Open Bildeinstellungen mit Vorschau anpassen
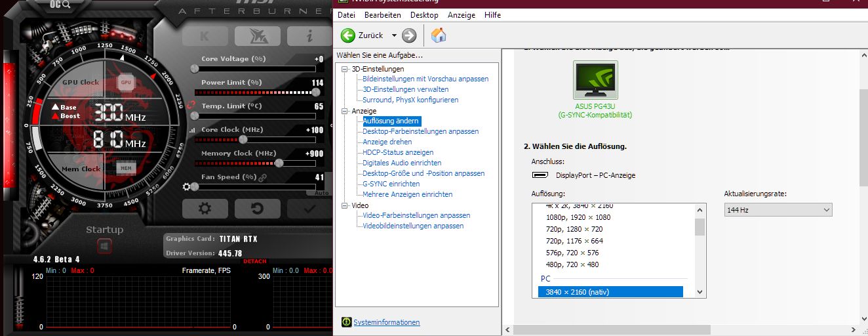Viewport: 868px width, 336px height. [x=425, y=79]
